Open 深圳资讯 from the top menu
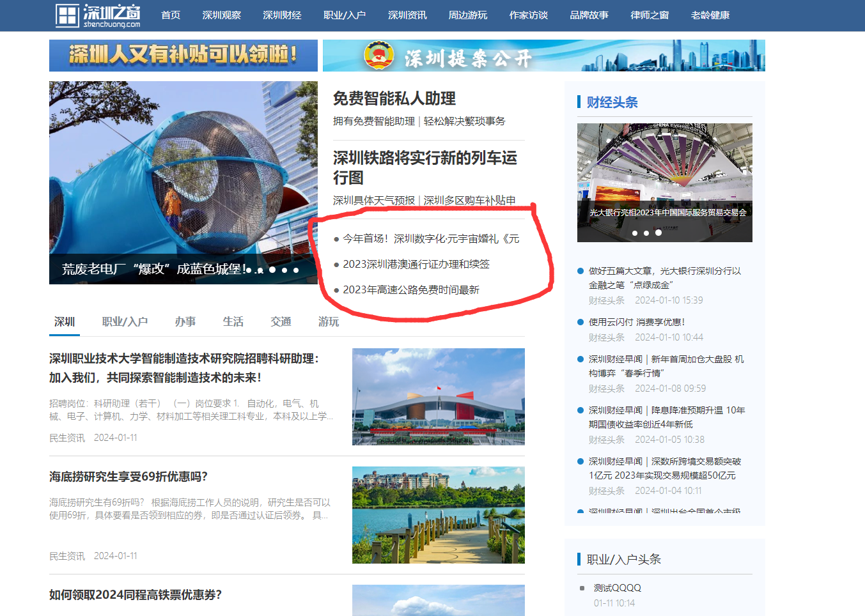 (407, 15)
